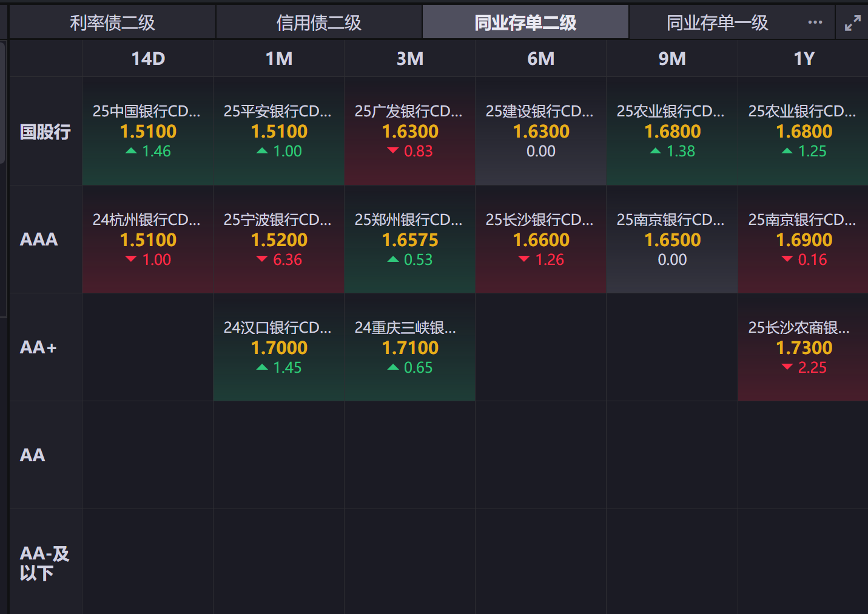Open 25长沙银行CD cell at 1.6600
Image resolution: width=868 pixels, height=614 pixels.
[x=541, y=239]
